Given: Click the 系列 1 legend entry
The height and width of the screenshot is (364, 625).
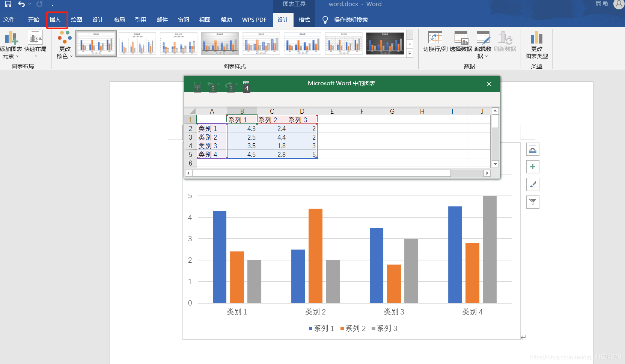Looking at the screenshot, I should click(x=321, y=328).
